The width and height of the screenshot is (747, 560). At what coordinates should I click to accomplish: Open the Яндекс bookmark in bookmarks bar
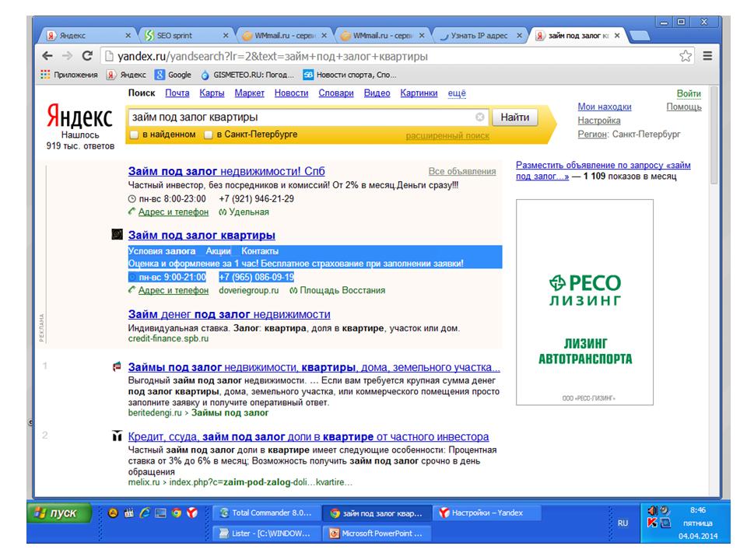point(127,75)
